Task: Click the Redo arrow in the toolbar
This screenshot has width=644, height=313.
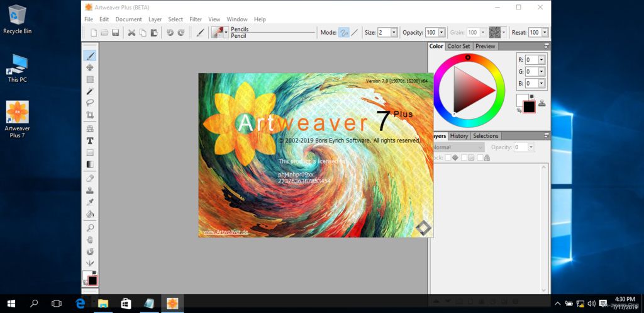Action: [180, 33]
